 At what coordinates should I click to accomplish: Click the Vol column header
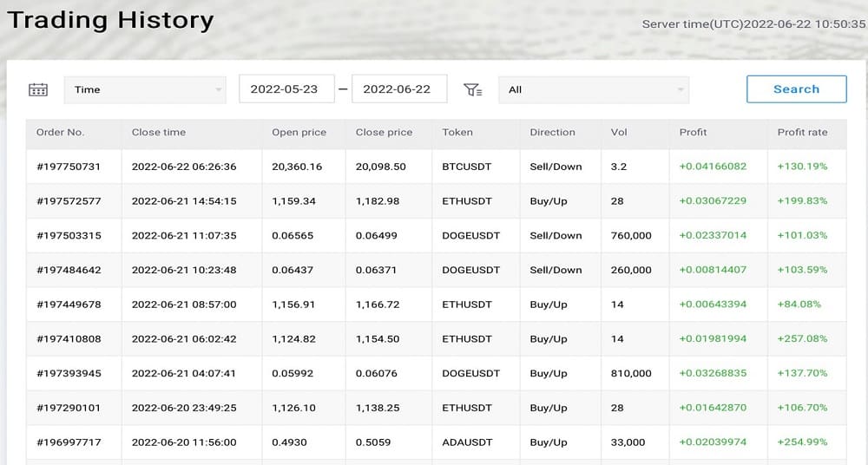click(x=619, y=133)
